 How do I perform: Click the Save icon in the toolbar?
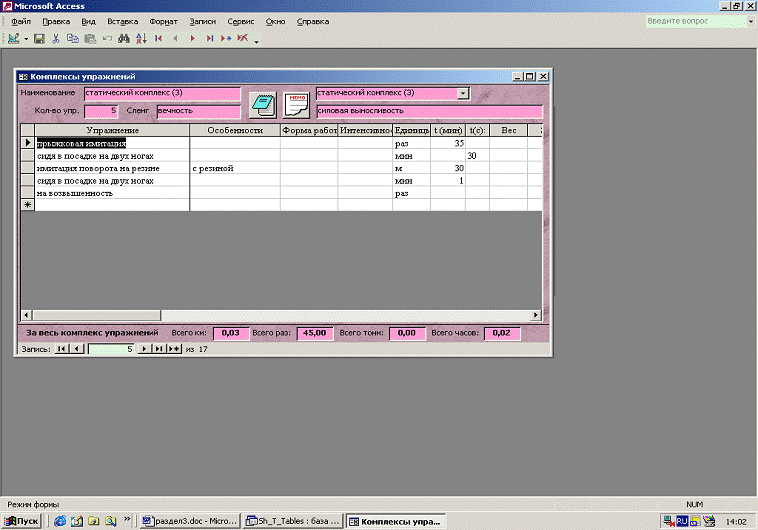click(x=39, y=39)
